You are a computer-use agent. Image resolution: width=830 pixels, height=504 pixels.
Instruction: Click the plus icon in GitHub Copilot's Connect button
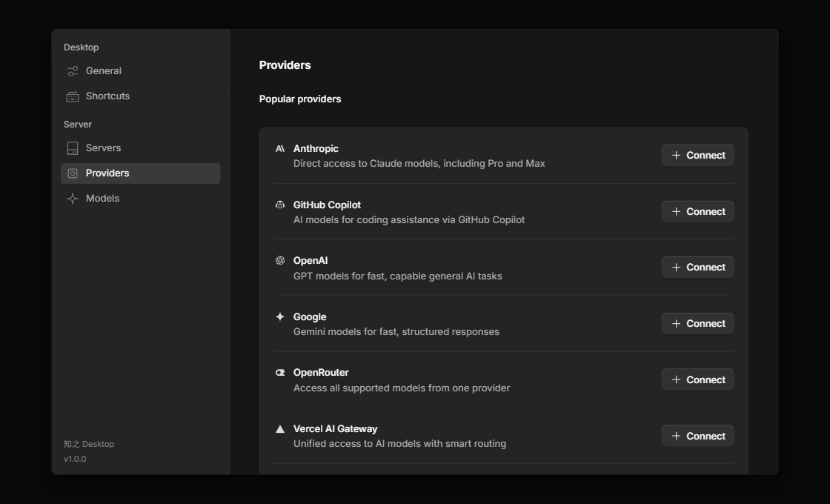(676, 211)
